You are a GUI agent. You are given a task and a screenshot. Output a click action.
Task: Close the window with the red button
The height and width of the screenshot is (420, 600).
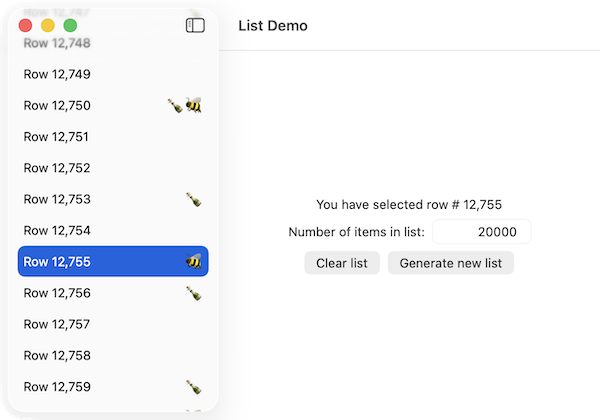pos(26,25)
